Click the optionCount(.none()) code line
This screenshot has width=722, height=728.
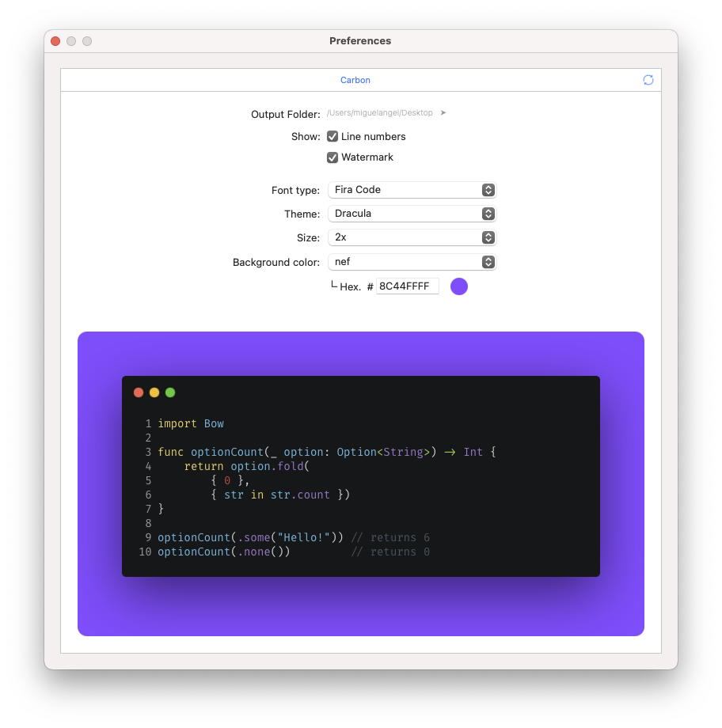click(x=224, y=552)
